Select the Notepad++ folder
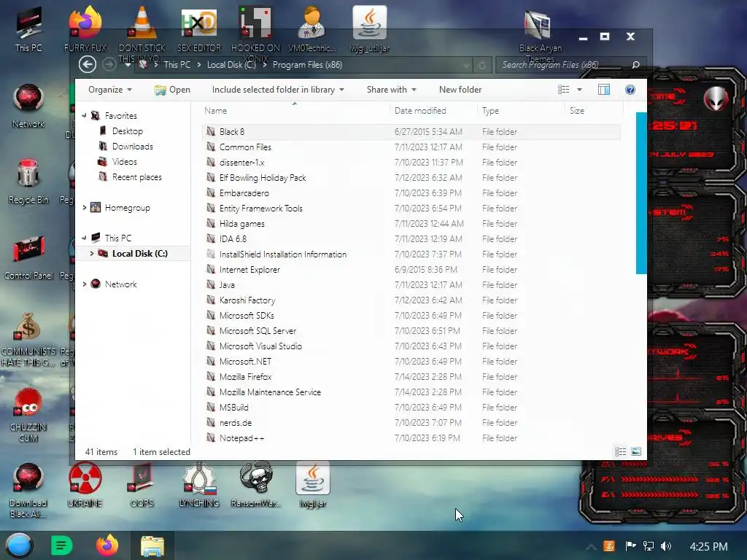The height and width of the screenshot is (560, 747). pyautogui.click(x=241, y=438)
